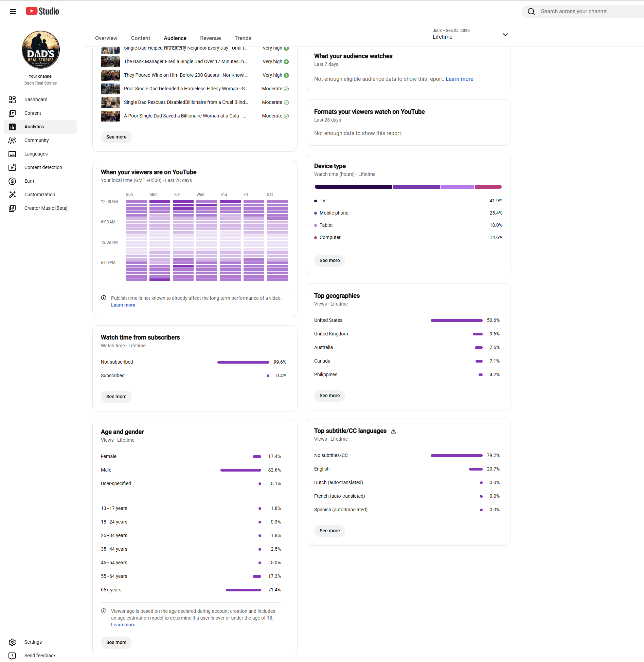Click See more in Watch time from subscribers
The width and height of the screenshot is (644, 662).
click(116, 397)
